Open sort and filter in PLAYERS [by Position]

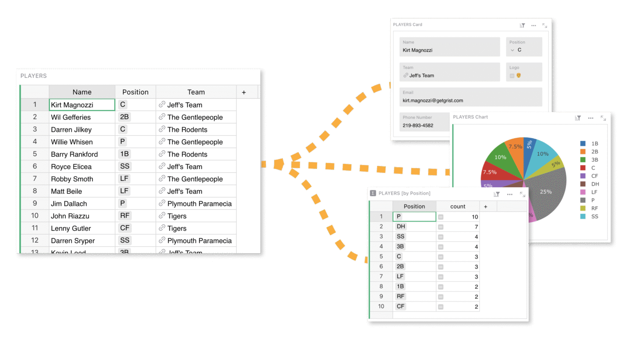(x=497, y=194)
